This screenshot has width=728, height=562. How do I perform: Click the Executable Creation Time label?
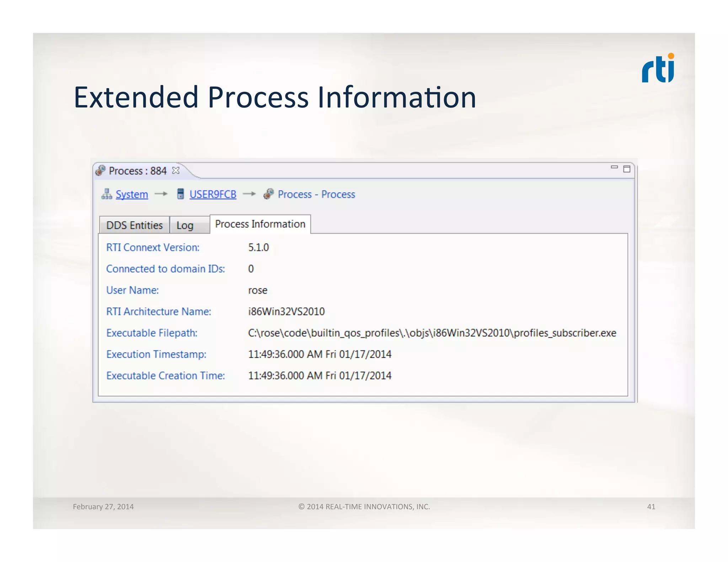point(166,375)
